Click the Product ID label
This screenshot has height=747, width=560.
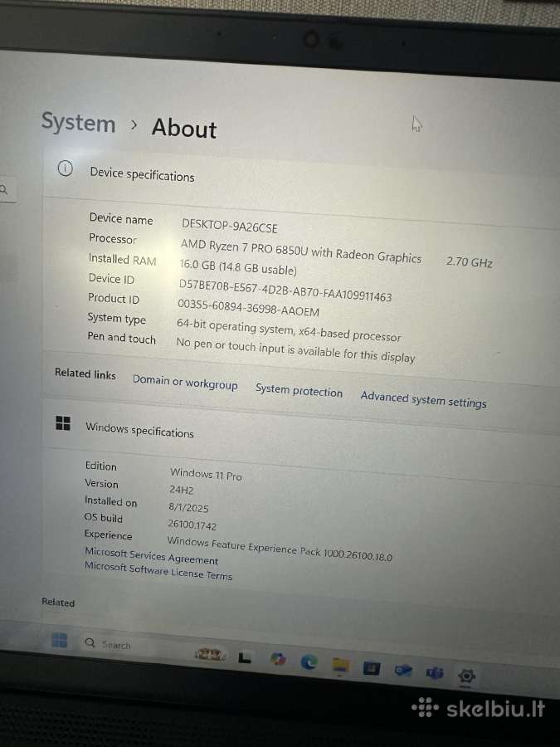[x=114, y=298]
